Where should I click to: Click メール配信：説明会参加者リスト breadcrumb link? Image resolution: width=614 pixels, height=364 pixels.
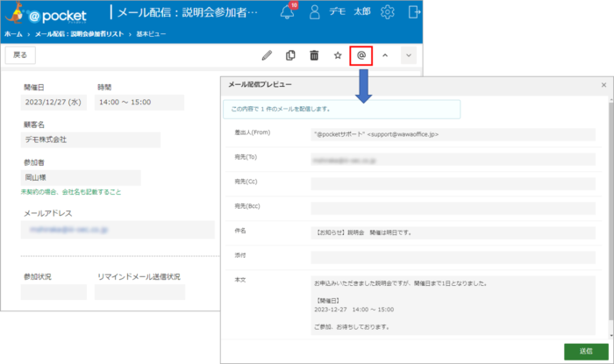(79, 34)
